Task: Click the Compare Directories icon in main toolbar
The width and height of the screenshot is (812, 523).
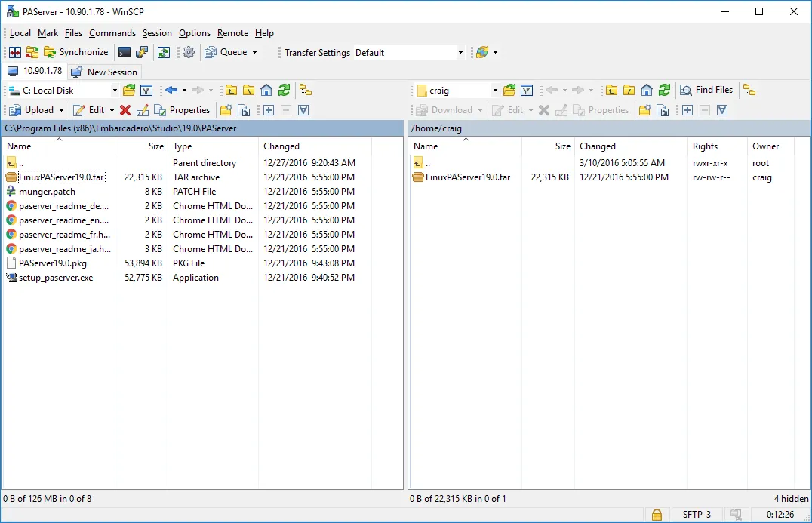Action: (15, 52)
